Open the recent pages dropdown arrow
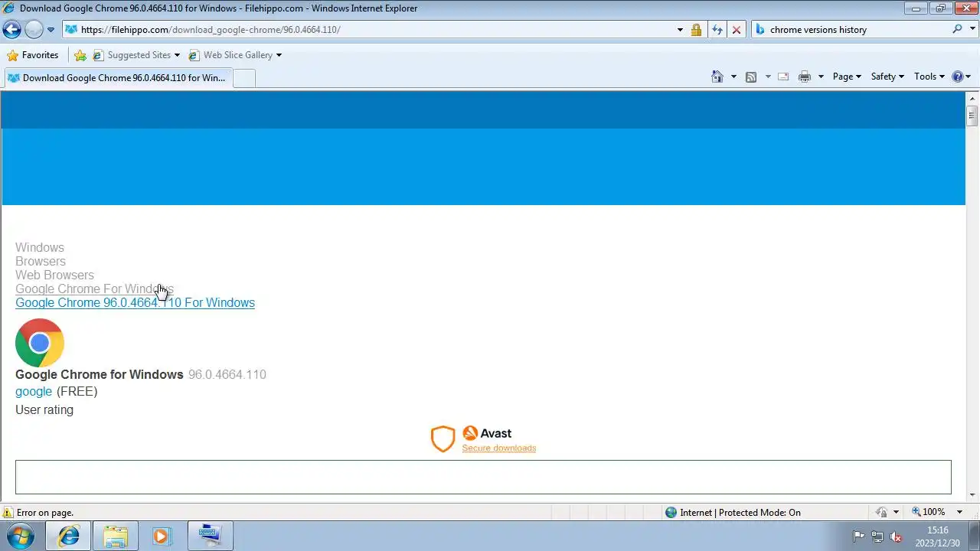The height and width of the screenshot is (551, 980). coord(51,30)
